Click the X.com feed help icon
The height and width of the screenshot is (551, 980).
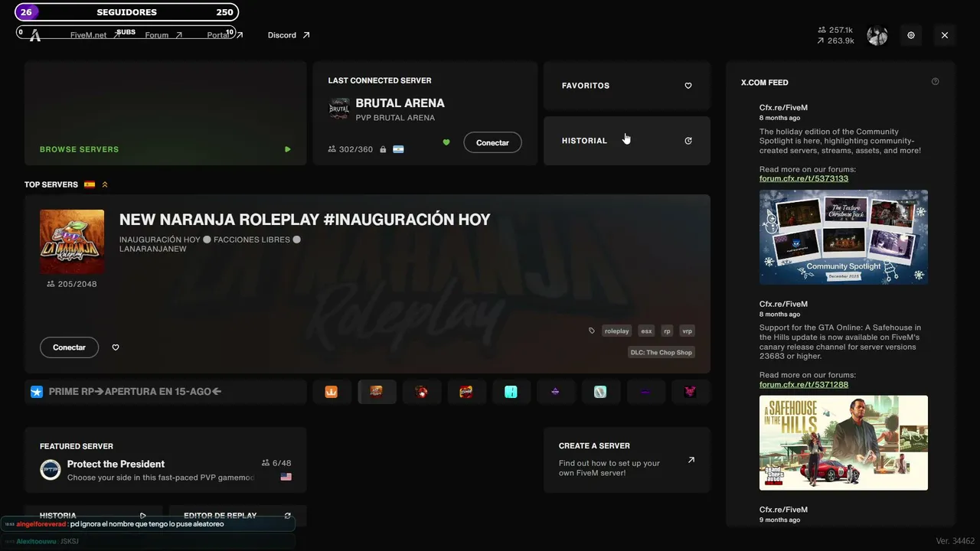point(935,82)
